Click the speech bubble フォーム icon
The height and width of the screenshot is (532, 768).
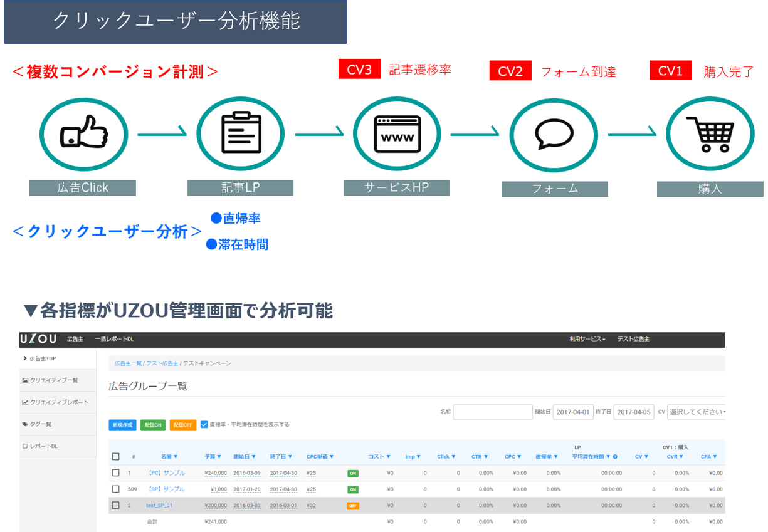coord(553,135)
